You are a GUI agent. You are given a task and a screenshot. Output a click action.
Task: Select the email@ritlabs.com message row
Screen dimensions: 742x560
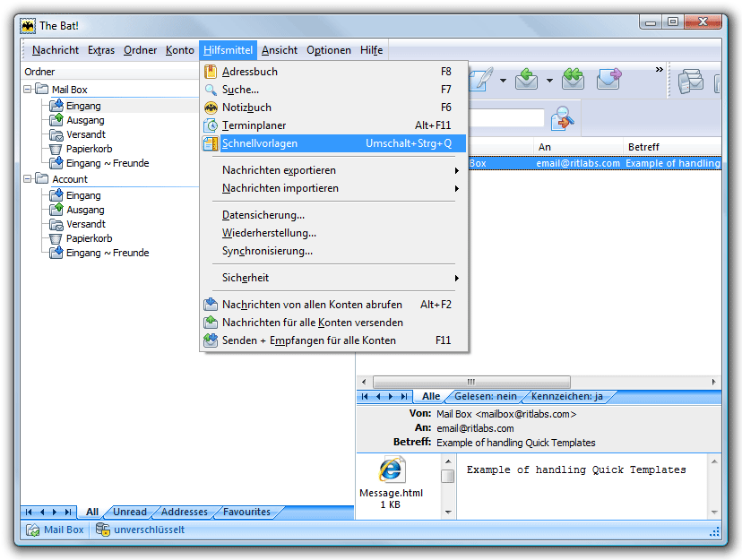(x=595, y=163)
